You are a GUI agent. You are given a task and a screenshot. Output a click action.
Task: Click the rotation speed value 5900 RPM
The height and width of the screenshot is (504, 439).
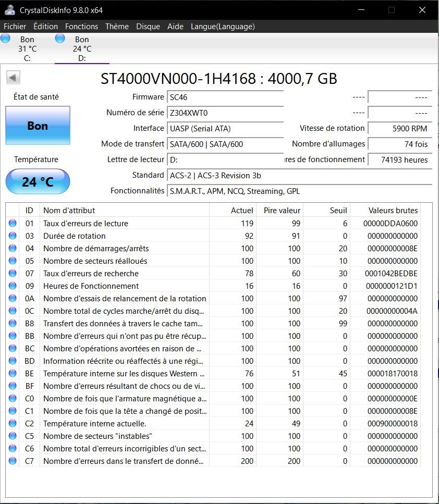(x=400, y=129)
